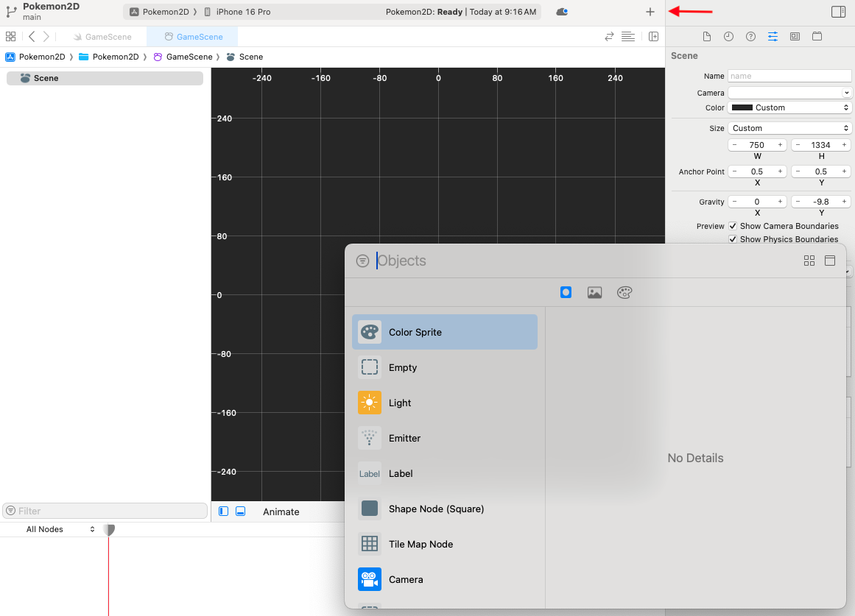This screenshot has width=855, height=616.
Task: Open the File inspector icon
Action: [x=707, y=37]
